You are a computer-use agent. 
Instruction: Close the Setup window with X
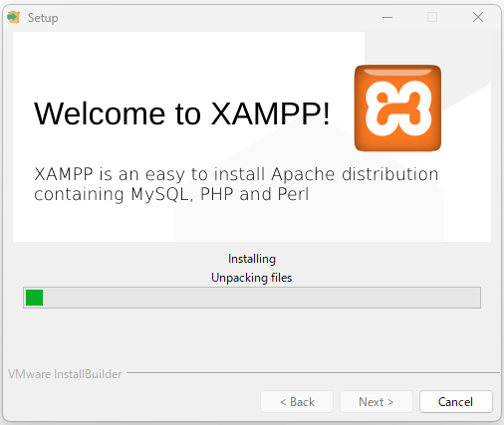[x=478, y=17]
